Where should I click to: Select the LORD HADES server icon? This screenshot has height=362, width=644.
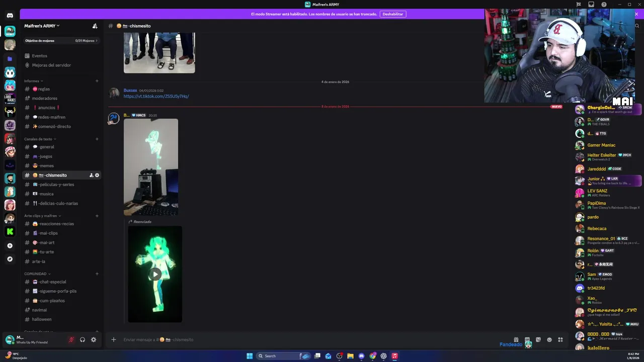pyautogui.click(x=10, y=99)
